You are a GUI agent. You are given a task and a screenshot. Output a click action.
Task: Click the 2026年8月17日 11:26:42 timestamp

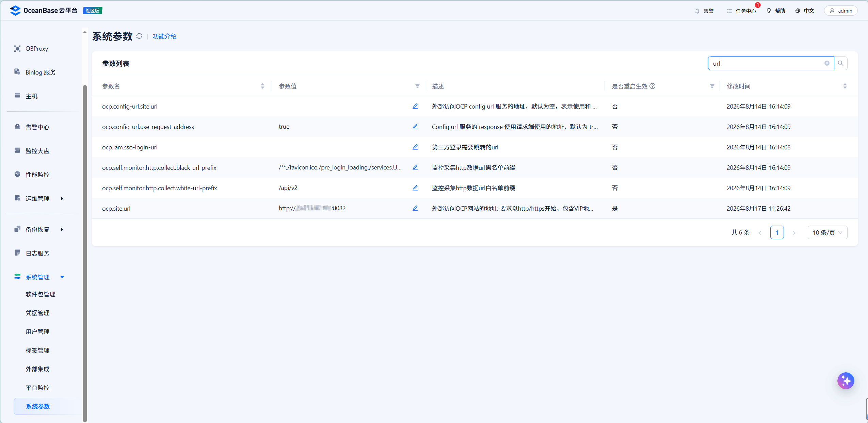pos(758,209)
